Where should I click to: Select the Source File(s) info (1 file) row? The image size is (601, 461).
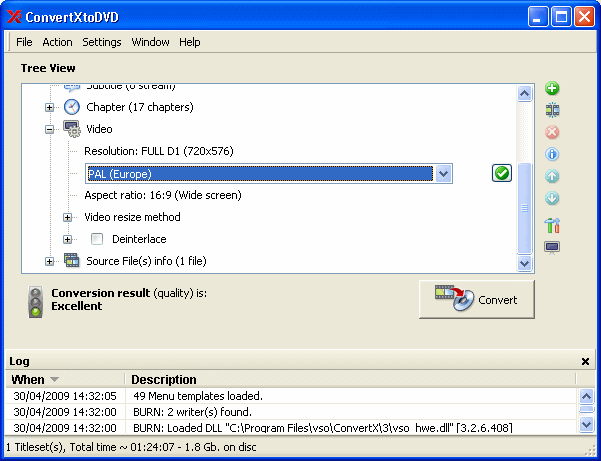(146, 261)
